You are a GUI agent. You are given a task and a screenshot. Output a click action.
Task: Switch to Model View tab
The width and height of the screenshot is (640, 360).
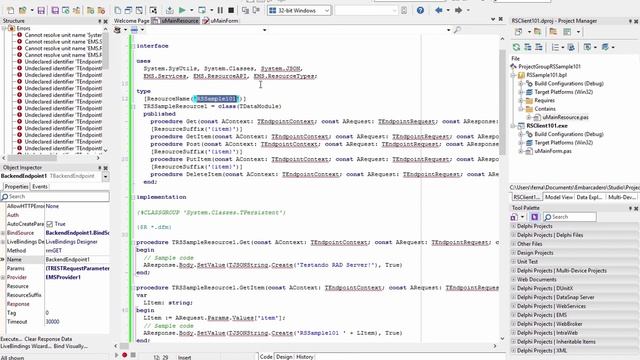pyautogui.click(x=559, y=197)
